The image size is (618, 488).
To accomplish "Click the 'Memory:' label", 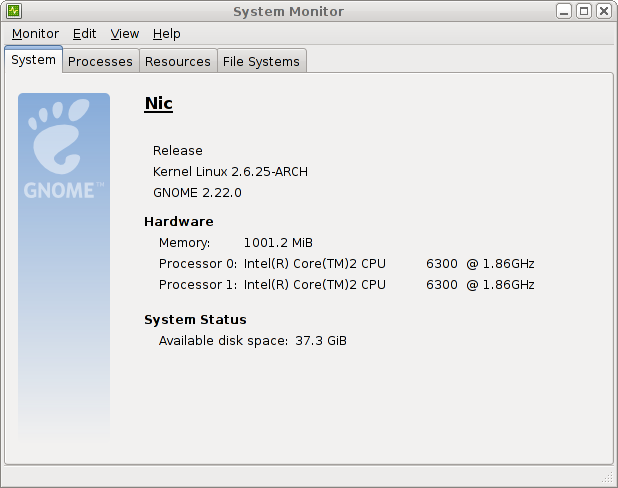I will click(x=184, y=243).
